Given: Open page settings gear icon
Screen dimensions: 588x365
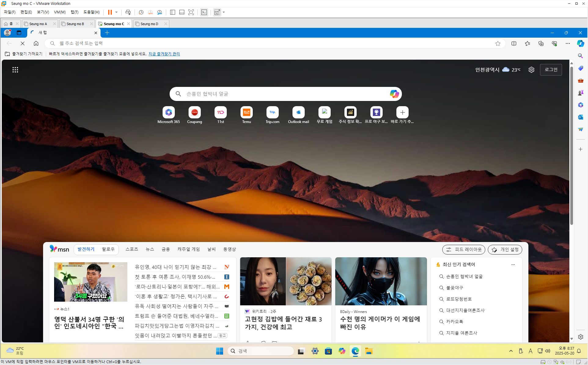Looking at the screenshot, I should tap(531, 70).
